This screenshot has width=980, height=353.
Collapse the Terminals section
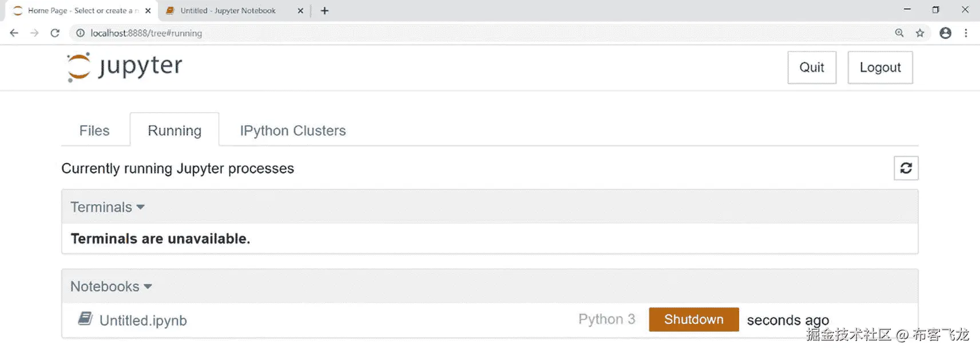click(x=108, y=207)
